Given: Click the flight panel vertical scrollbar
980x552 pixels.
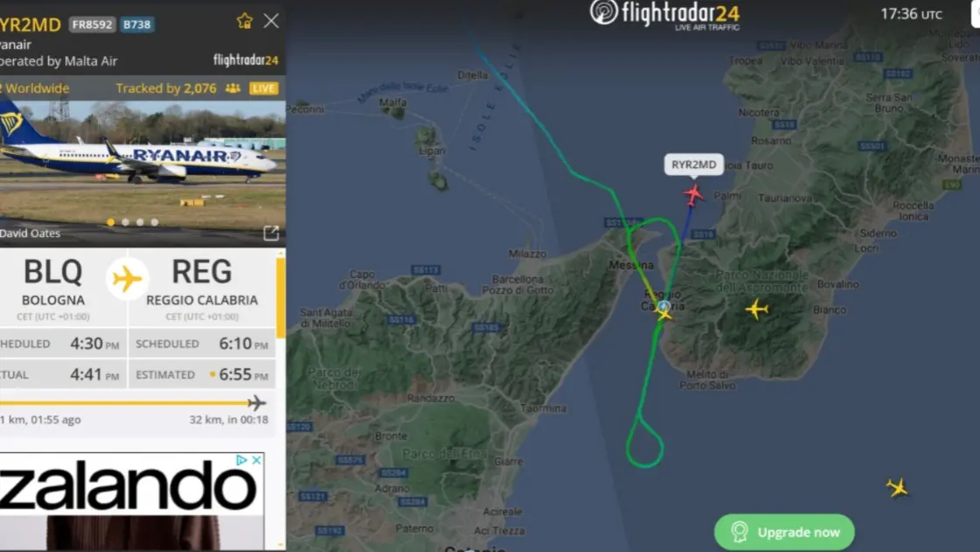Looking at the screenshot, I should pyautogui.click(x=281, y=297).
